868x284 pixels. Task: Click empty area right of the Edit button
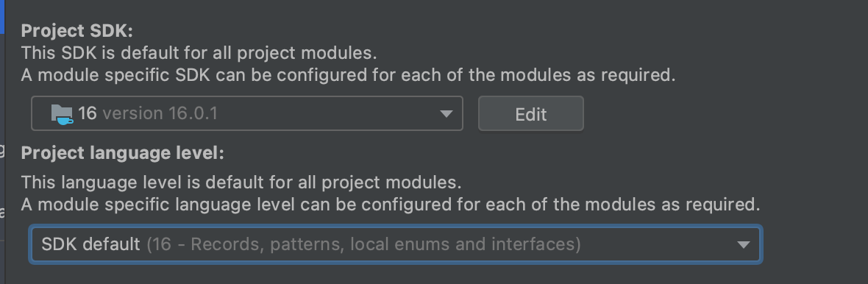(719, 113)
